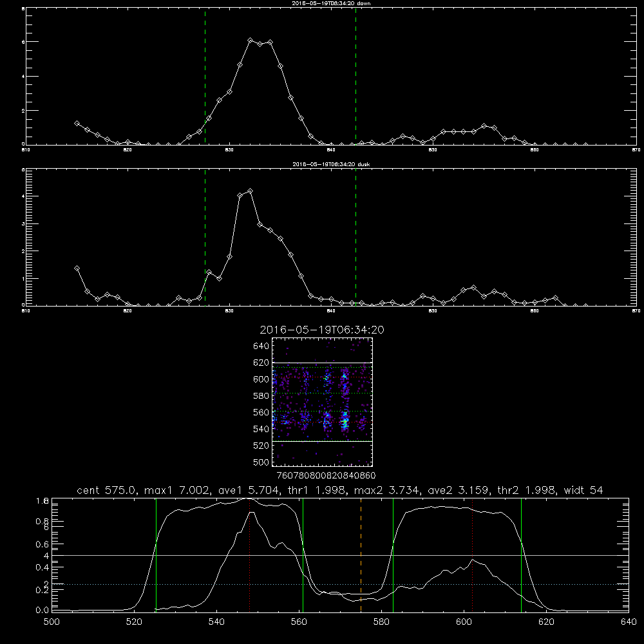Click the orange dashed center line at 575
Screen dimensions: 644x644
361,555
